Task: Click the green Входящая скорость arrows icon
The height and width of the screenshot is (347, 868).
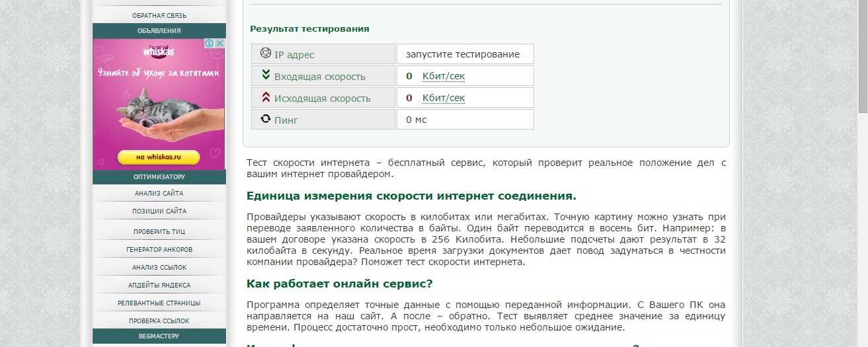Action: [266, 75]
